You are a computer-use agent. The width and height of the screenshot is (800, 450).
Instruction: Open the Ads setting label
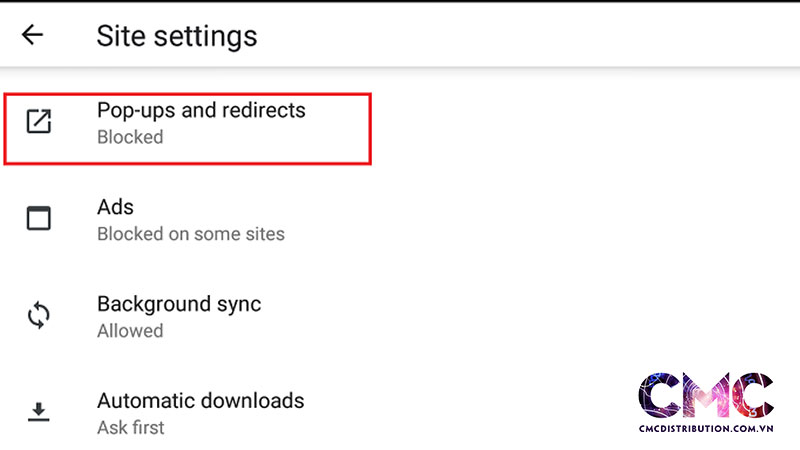coord(115,207)
